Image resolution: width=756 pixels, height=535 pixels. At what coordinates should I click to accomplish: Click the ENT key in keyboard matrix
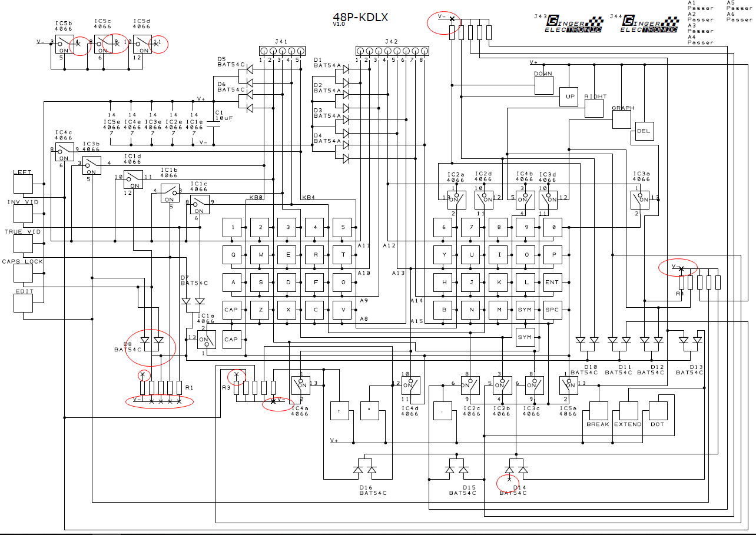552,283
